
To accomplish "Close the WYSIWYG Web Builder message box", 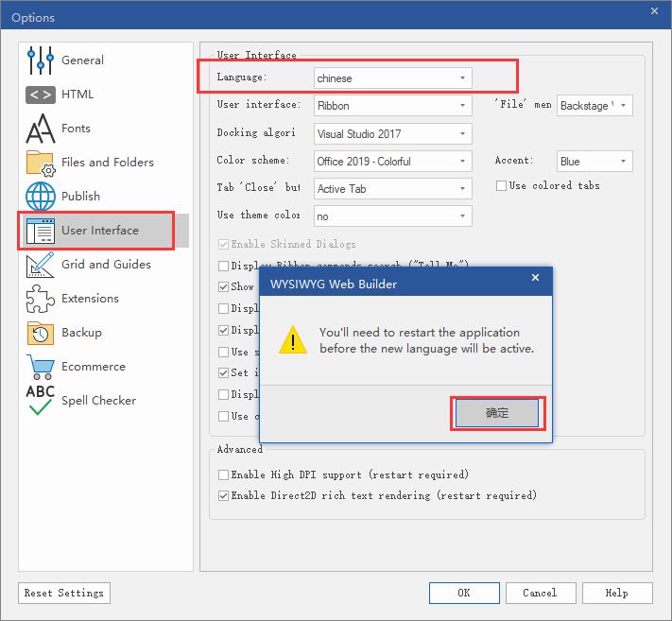I will pos(536,278).
